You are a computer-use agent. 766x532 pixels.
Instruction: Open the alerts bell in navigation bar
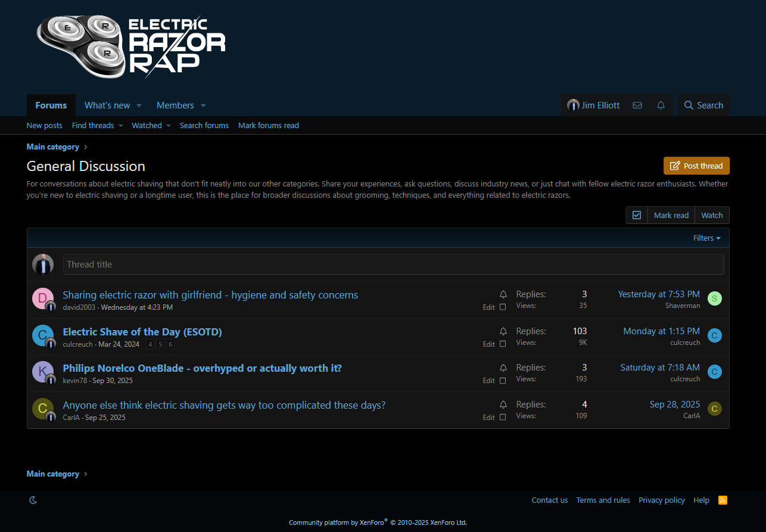661,105
